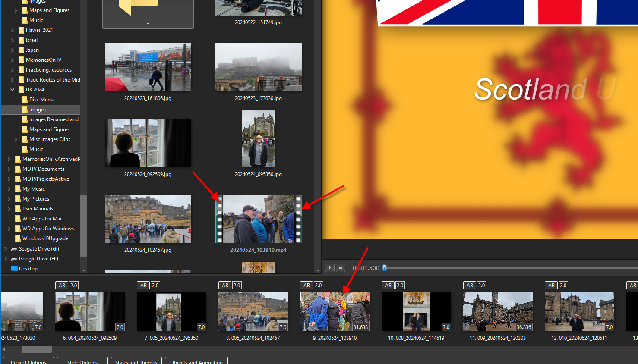
Task: Expand the WD Apps for Windows folder
Action: pos(9,229)
